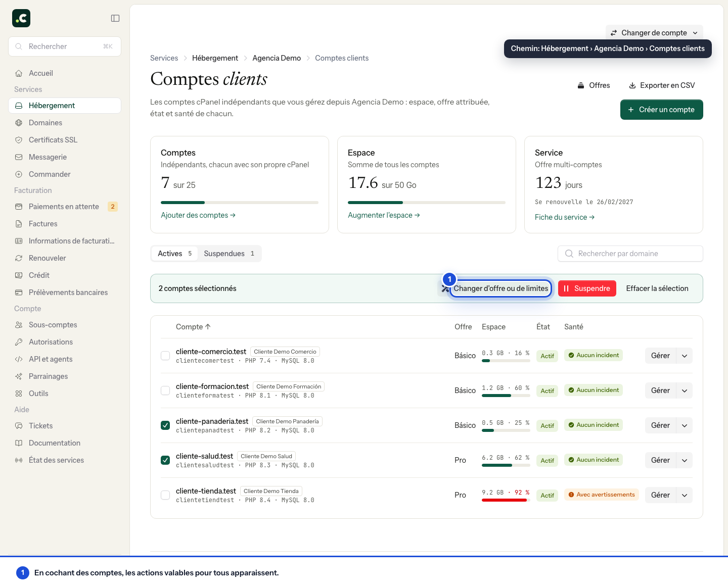The width and height of the screenshot is (728, 588).
Task: Click the Renouveler refresh icon
Action: pos(19,258)
